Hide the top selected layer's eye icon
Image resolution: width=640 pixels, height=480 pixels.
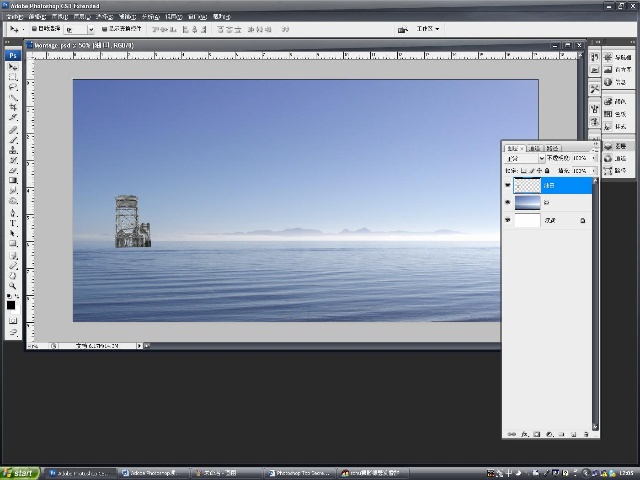click(x=508, y=185)
